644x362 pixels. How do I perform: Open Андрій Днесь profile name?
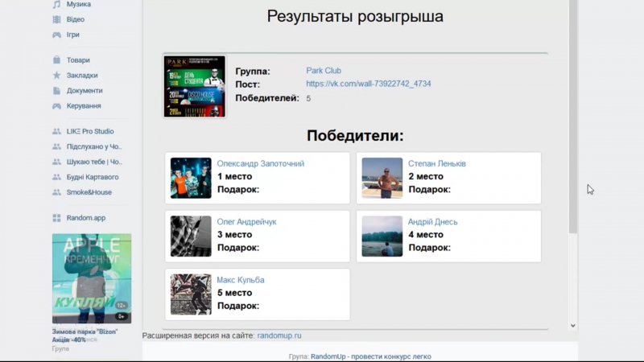[x=433, y=222]
